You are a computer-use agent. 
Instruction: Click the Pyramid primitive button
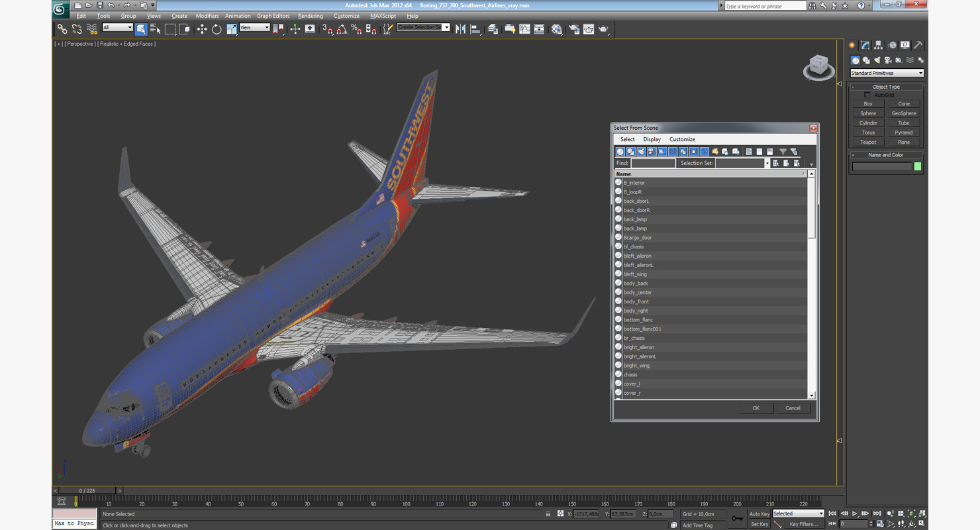(904, 132)
